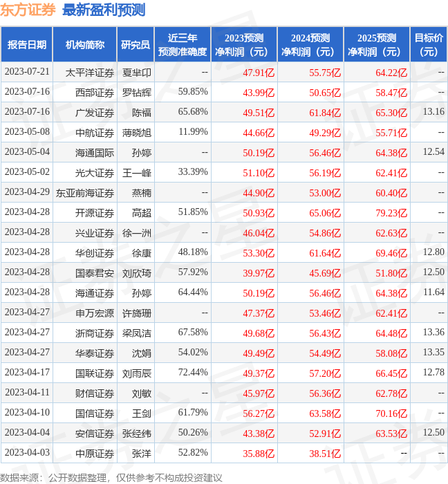
Task: Click target price 13.16
Action: point(433,112)
